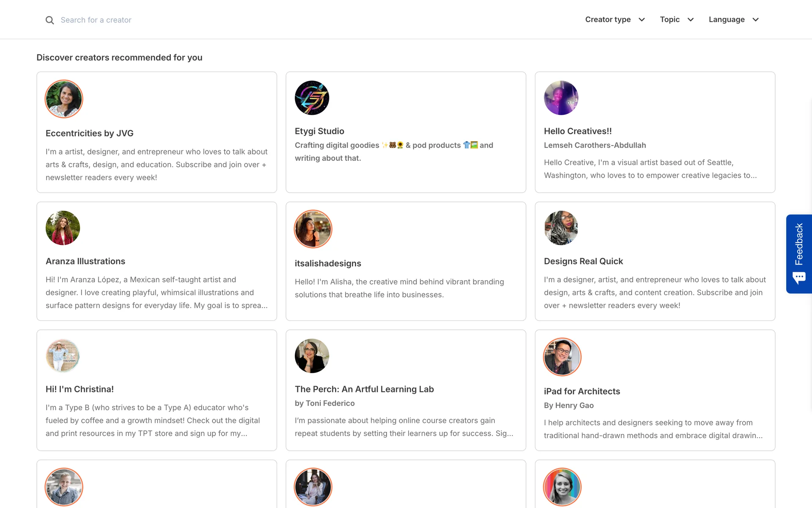Expand the Creator type dropdown

pyautogui.click(x=614, y=19)
